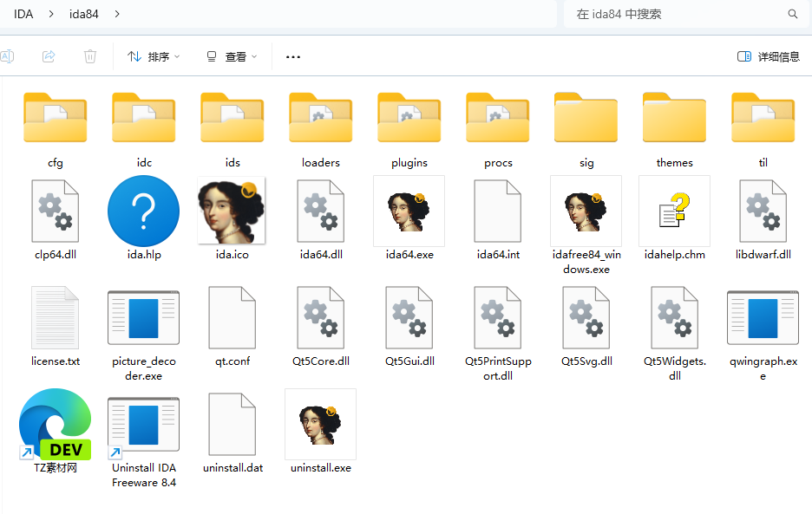This screenshot has height=514, width=812.
Task: Expand chevron after ida84 breadcrumb
Action: [x=117, y=14]
